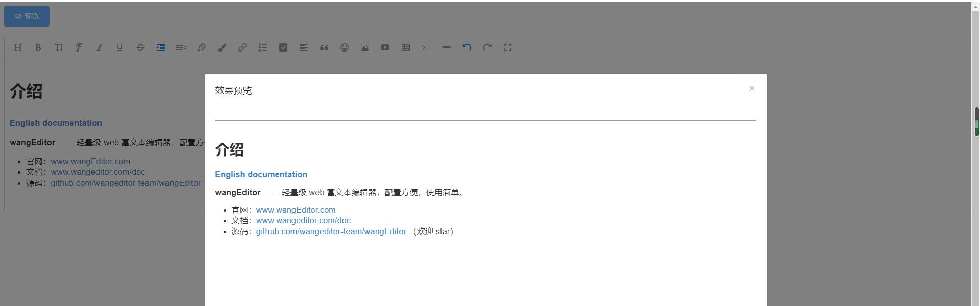Click the 介绍 heading in background editor

26,91
